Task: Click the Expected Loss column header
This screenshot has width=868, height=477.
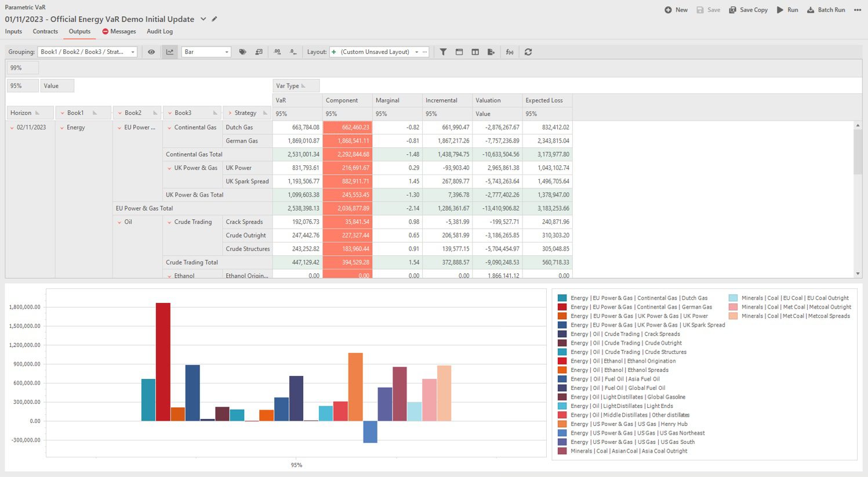Action: click(547, 100)
